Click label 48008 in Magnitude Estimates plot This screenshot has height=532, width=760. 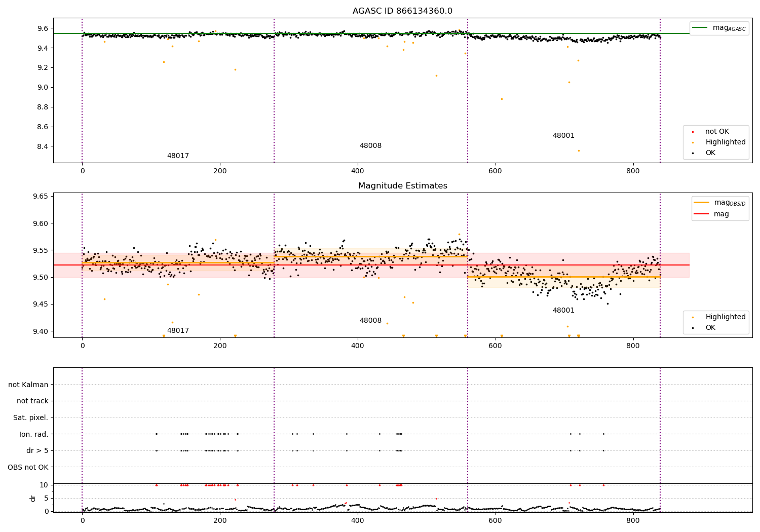[x=370, y=321]
